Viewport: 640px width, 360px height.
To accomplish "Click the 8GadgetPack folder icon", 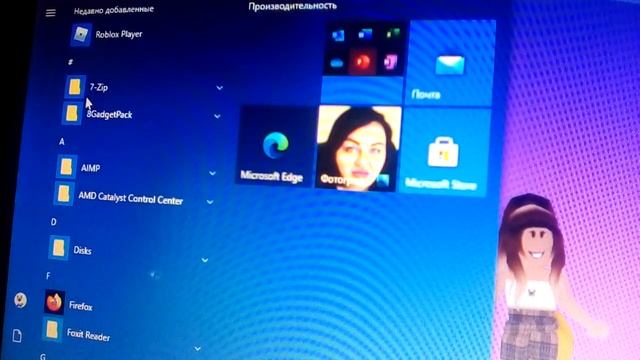I will (x=72, y=113).
